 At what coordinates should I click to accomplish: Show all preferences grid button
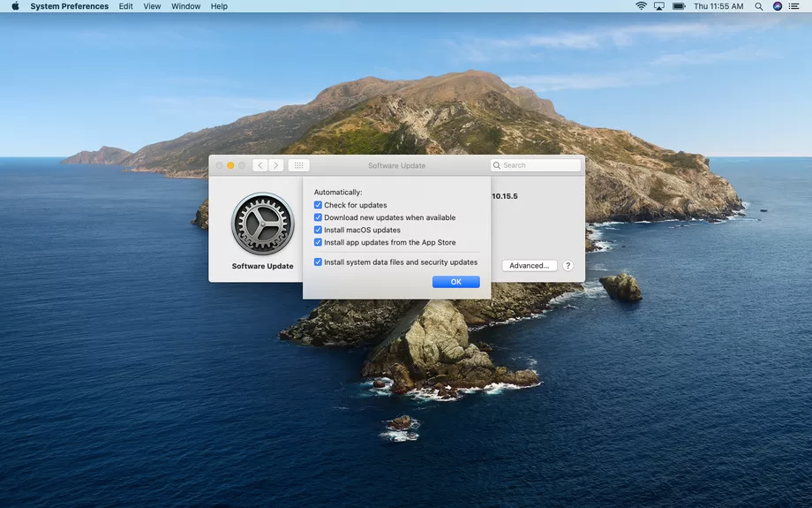[x=298, y=165]
